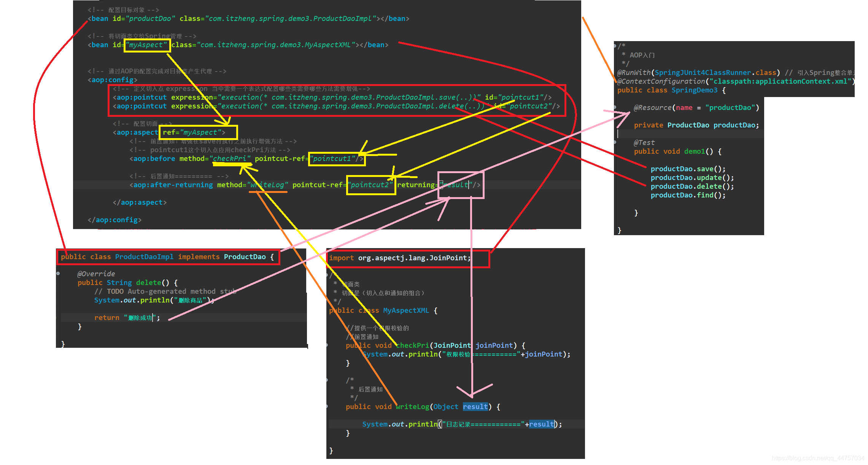Click the TODO Auto-generated method stub comment

click(165, 291)
